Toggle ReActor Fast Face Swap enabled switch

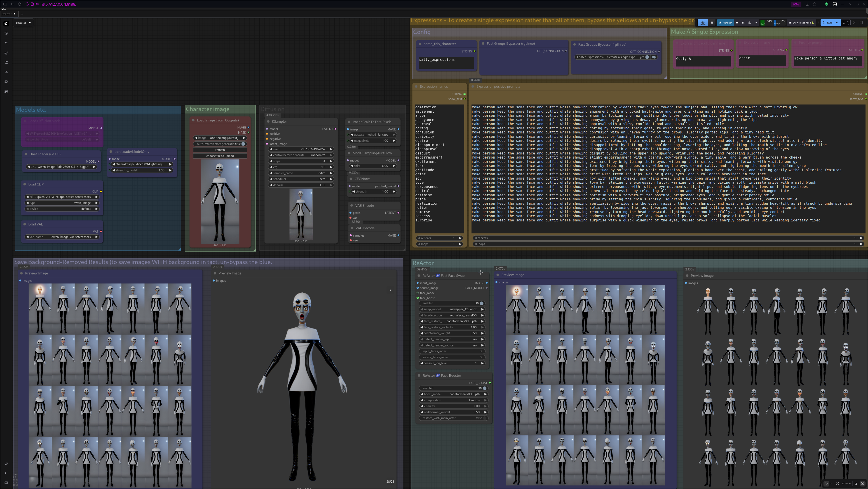tap(481, 303)
